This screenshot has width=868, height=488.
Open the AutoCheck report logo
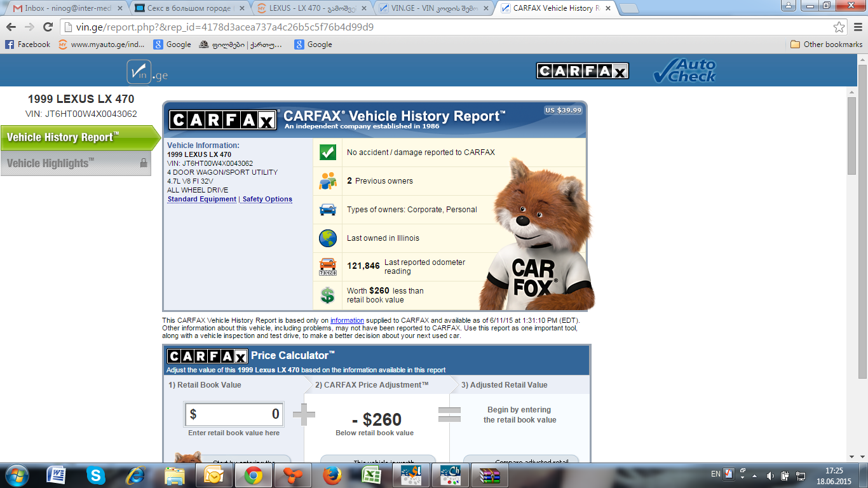(x=685, y=71)
